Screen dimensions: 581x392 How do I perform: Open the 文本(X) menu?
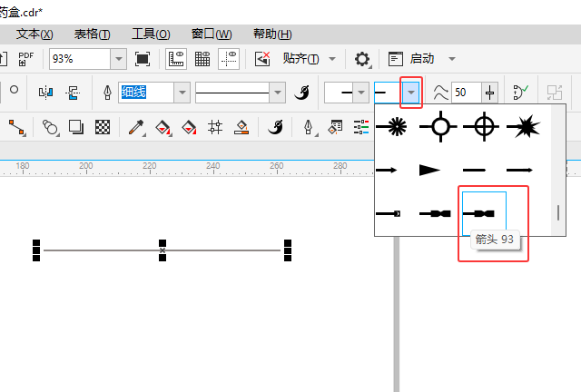(x=34, y=34)
